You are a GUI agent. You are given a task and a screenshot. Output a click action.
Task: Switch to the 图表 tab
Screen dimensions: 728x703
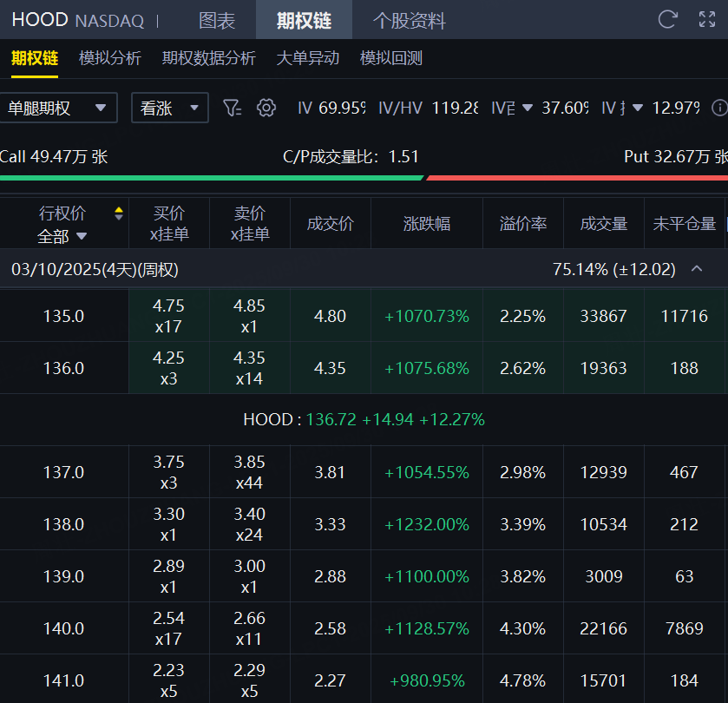coord(216,20)
